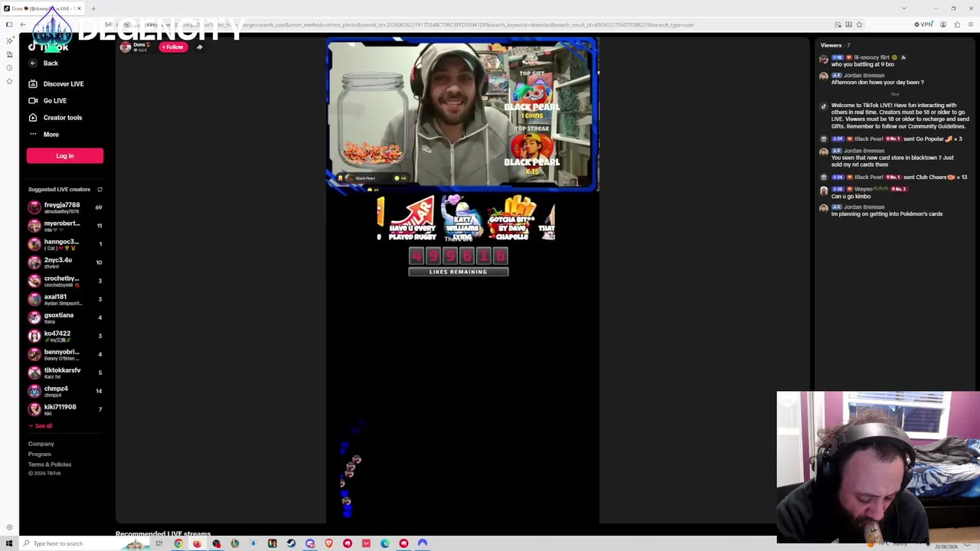Open the Company footer link
The width and height of the screenshot is (980, 551).
(x=41, y=444)
